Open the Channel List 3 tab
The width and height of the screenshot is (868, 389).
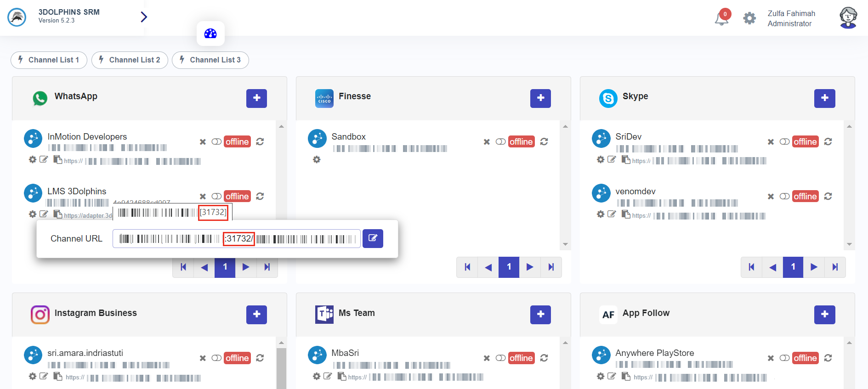pyautogui.click(x=210, y=60)
